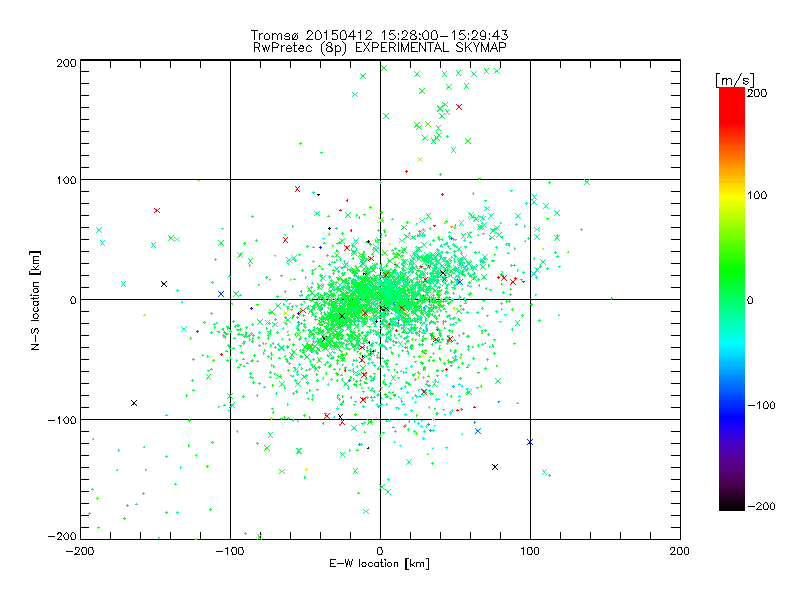Click the y-axis tick label '200'
This screenshot has height=600, width=800.
coord(66,63)
